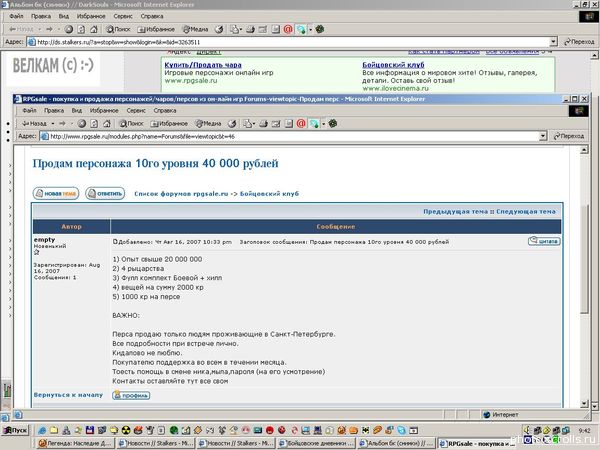Image resolution: width=600 pixels, height=450 pixels.
Task: Click Назад back button in RPGsale window
Action: tap(34, 124)
